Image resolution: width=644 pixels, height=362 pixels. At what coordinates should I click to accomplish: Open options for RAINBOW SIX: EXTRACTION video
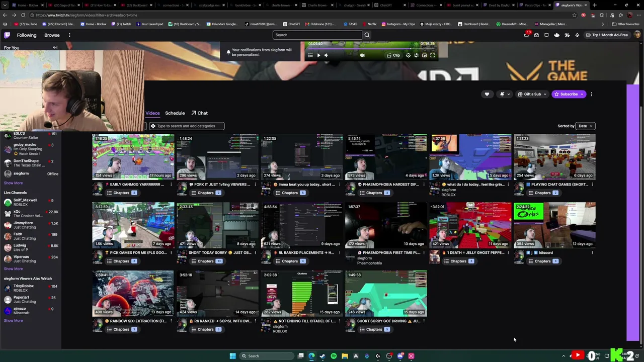click(x=171, y=321)
